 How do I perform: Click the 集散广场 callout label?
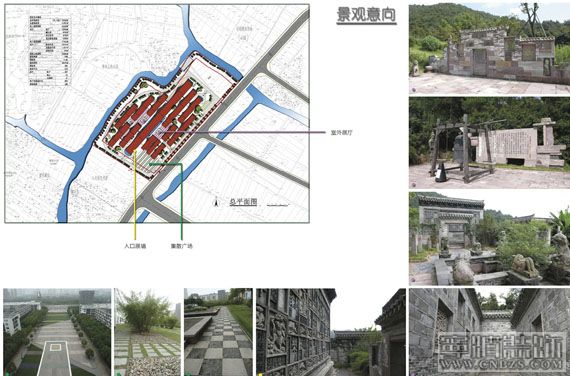tap(181, 246)
